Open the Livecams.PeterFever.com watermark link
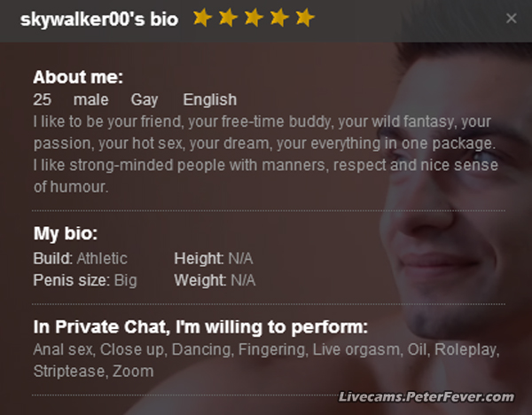The width and height of the screenshot is (532, 415). [x=426, y=398]
